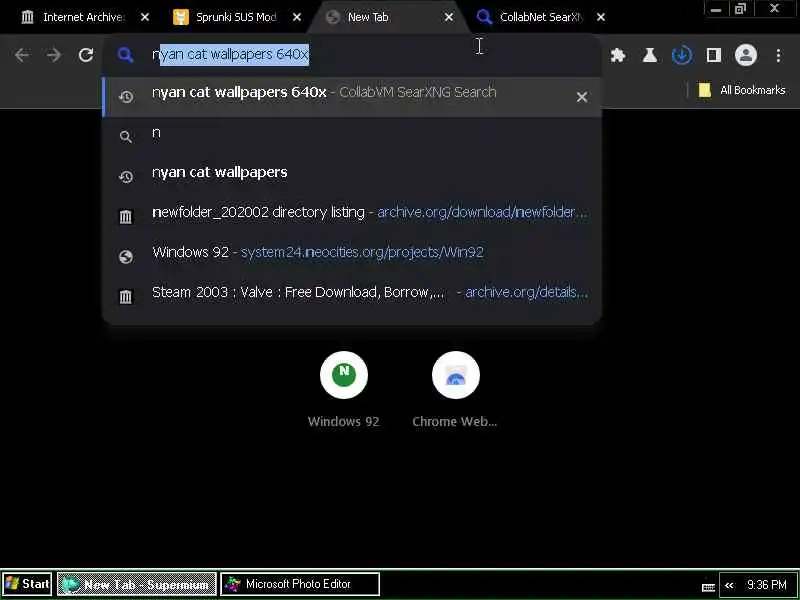Open the Windows 92 neocities suggestion

point(352,256)
